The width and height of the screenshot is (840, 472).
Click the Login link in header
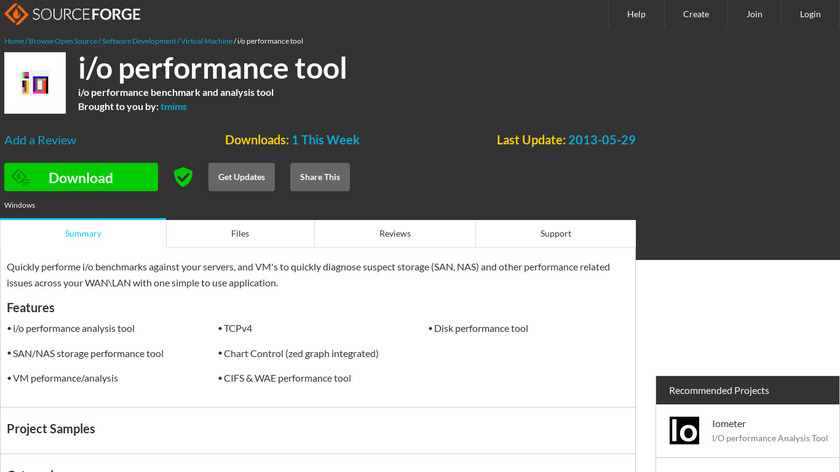[810, 14]
